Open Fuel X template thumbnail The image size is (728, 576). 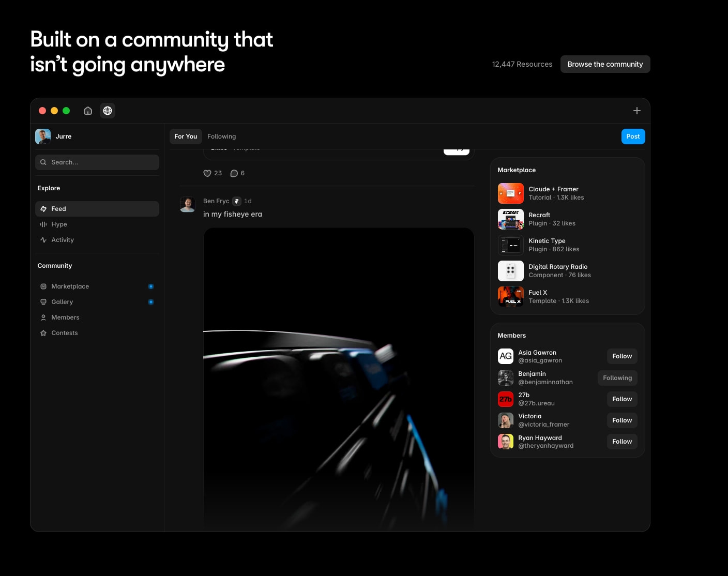511,297
